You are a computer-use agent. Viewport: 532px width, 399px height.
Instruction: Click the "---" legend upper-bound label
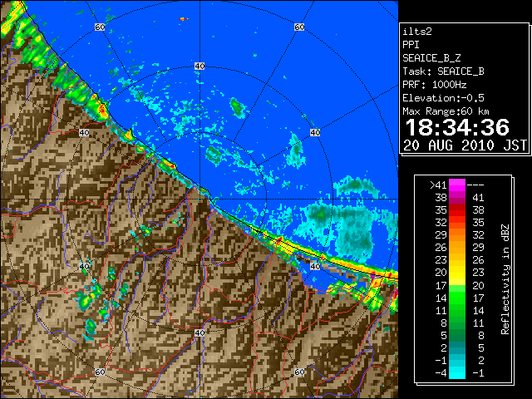point(475,185)
